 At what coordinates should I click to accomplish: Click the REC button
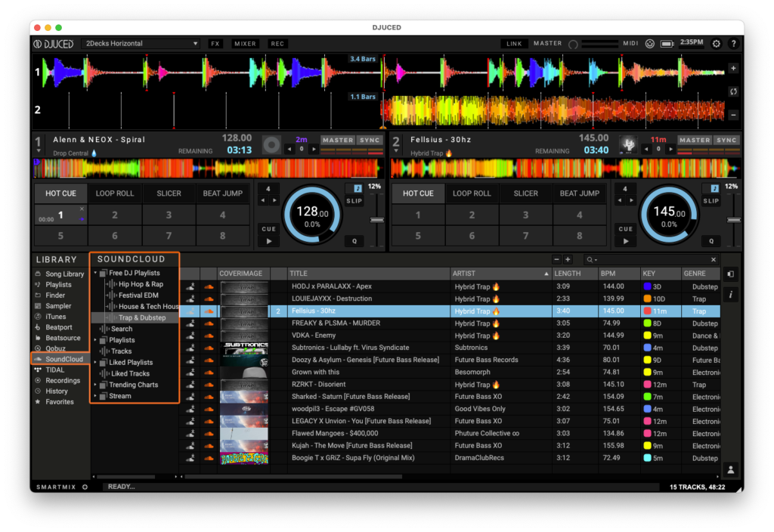point(278,44)
